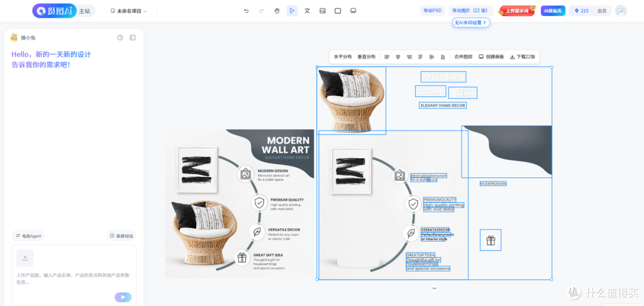
Task: Select 'High-quality printing' text layer in extracted layers
Action: [444, 205]
